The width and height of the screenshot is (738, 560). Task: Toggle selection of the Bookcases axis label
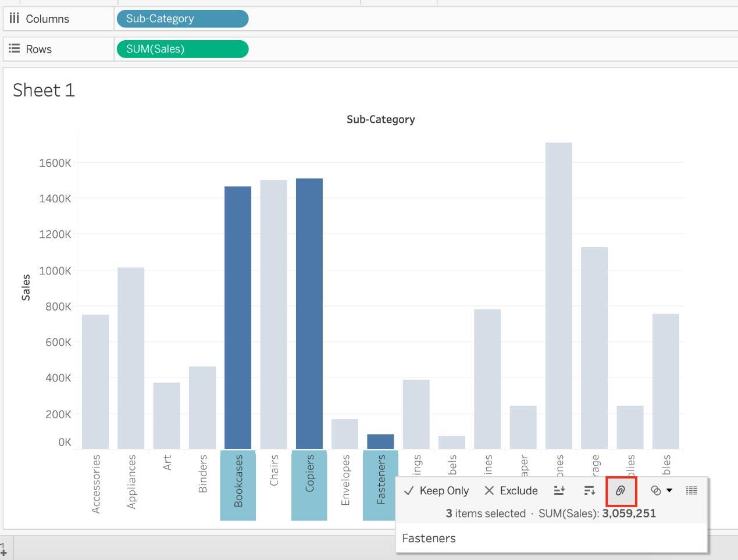point(238,481)
